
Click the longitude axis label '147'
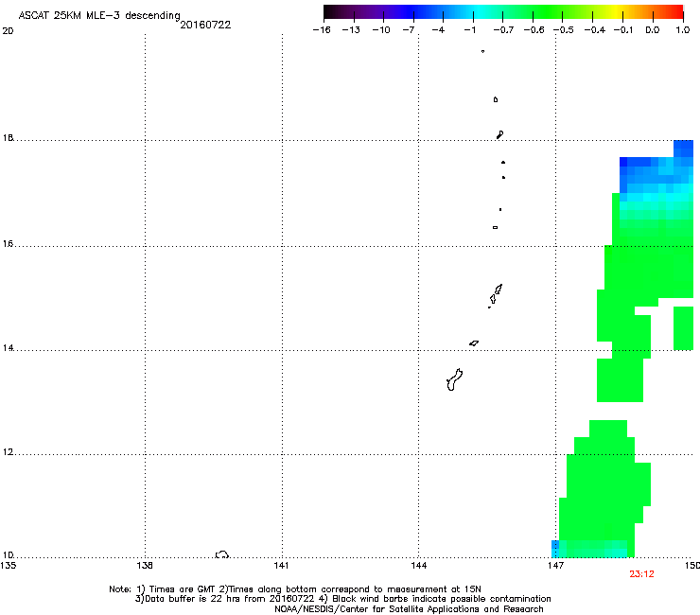[x=555, y=566]
